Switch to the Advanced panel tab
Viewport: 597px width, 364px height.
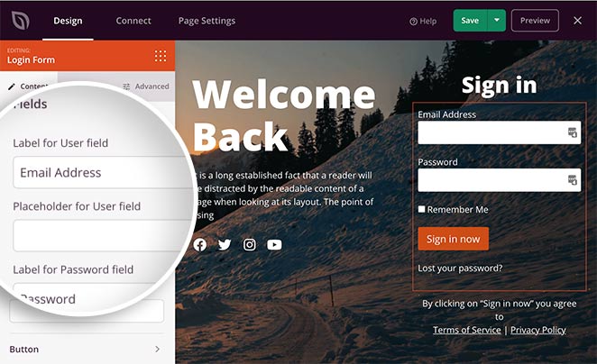click(x=146, y=86)
